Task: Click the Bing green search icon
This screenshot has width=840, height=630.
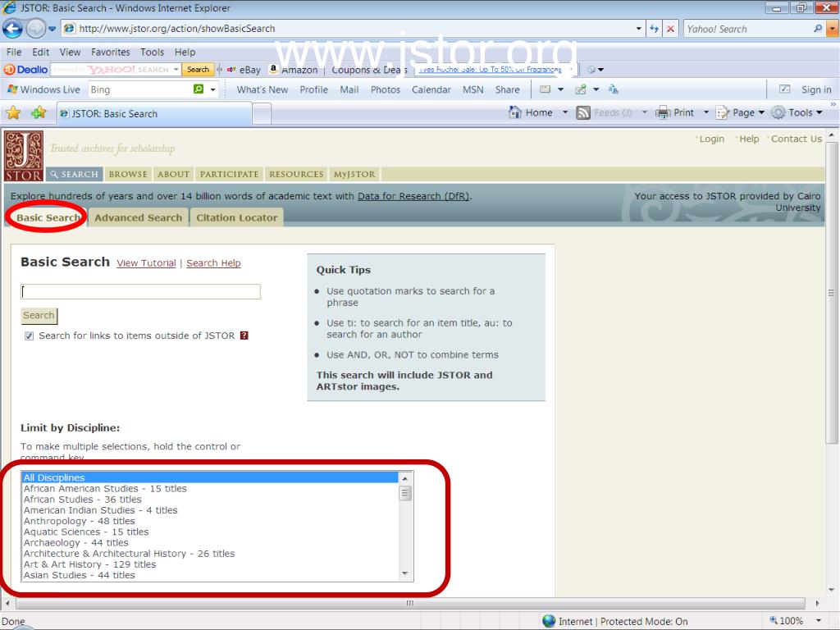Action: (x=199, y=89)
